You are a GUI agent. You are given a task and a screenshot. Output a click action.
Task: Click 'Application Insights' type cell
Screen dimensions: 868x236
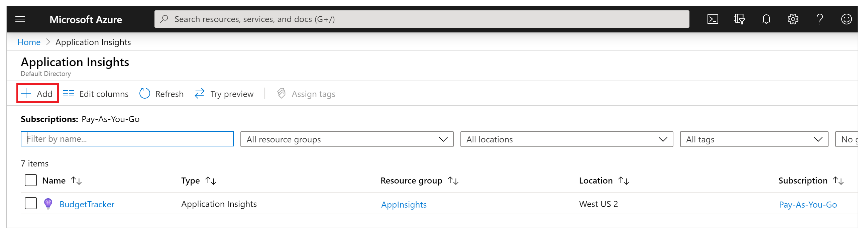(219, 204)
